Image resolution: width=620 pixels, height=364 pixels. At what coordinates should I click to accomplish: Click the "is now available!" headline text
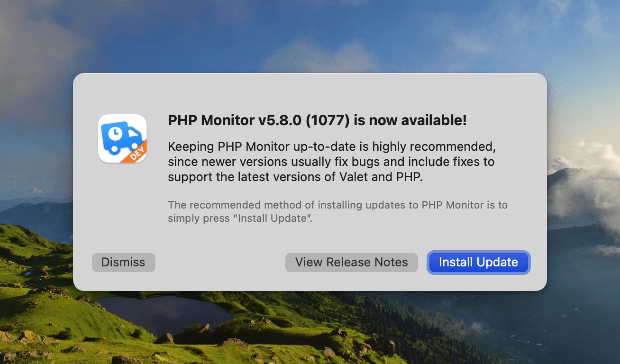click(410, 120)
